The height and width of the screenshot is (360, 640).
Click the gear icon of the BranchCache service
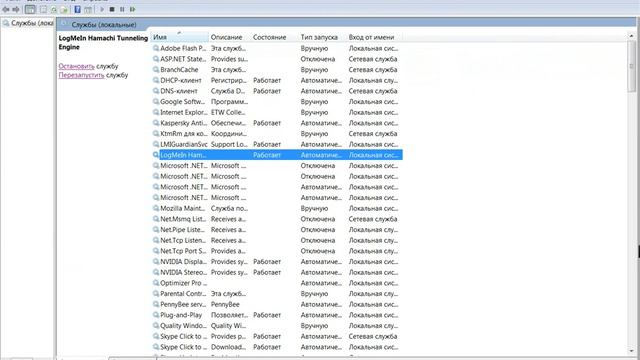coord(156,70)
